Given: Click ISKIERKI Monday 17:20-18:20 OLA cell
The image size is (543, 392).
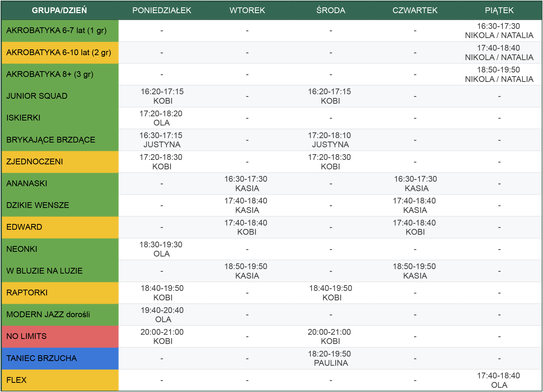Looking at the screenshot, I should point(162,118).
